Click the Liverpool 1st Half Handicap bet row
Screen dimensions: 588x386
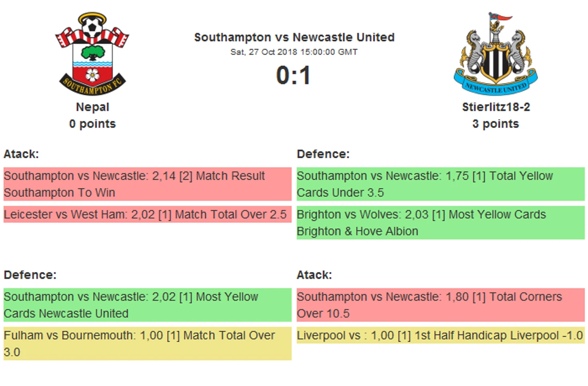[441, 335]
